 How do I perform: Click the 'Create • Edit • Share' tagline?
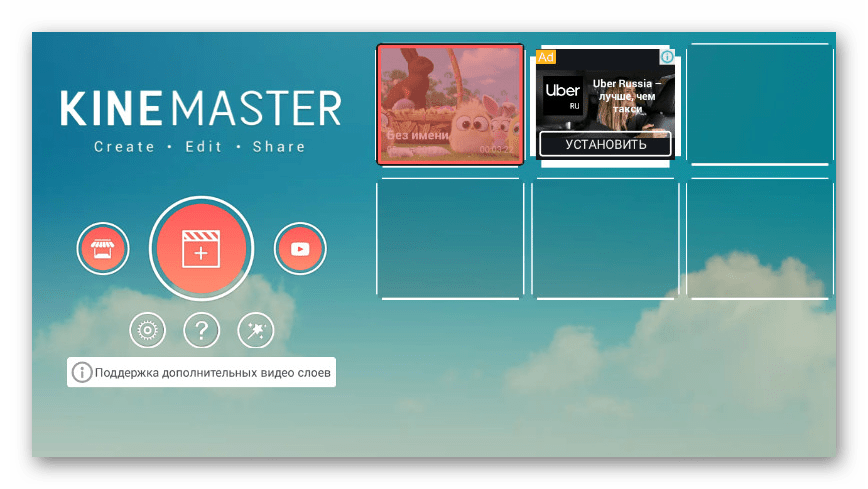pos(199,147)
